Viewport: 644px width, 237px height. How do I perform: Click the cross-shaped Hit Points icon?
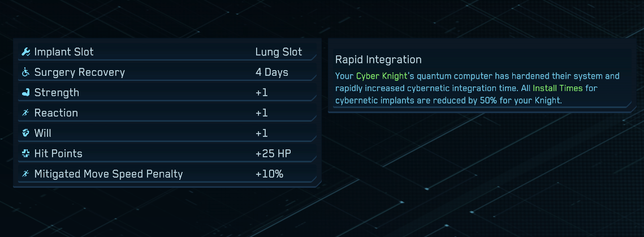click(25, 154)
